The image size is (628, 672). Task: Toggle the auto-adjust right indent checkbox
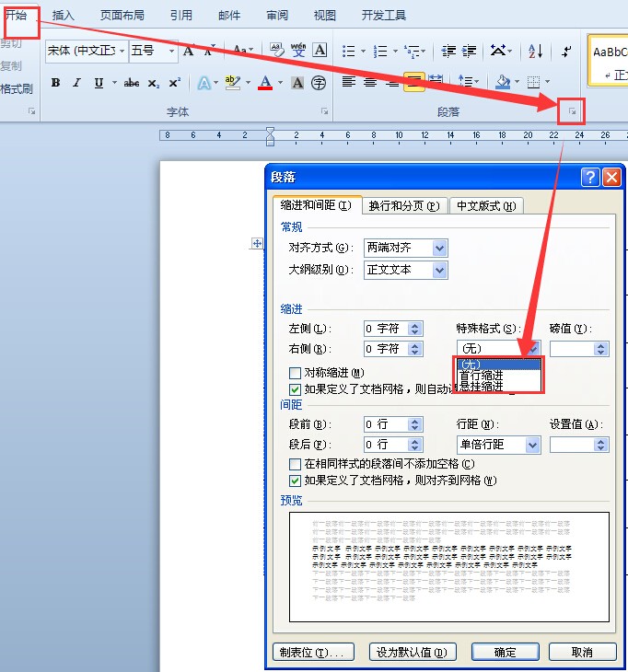(295, 389)
